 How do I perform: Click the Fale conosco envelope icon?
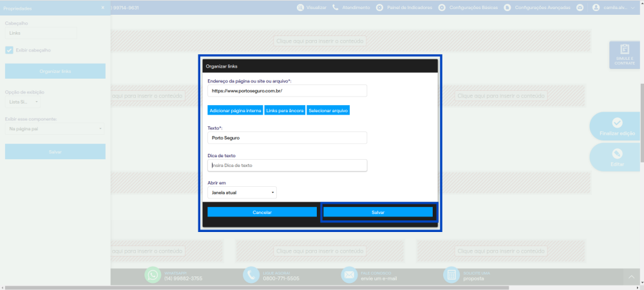(350, 275)
